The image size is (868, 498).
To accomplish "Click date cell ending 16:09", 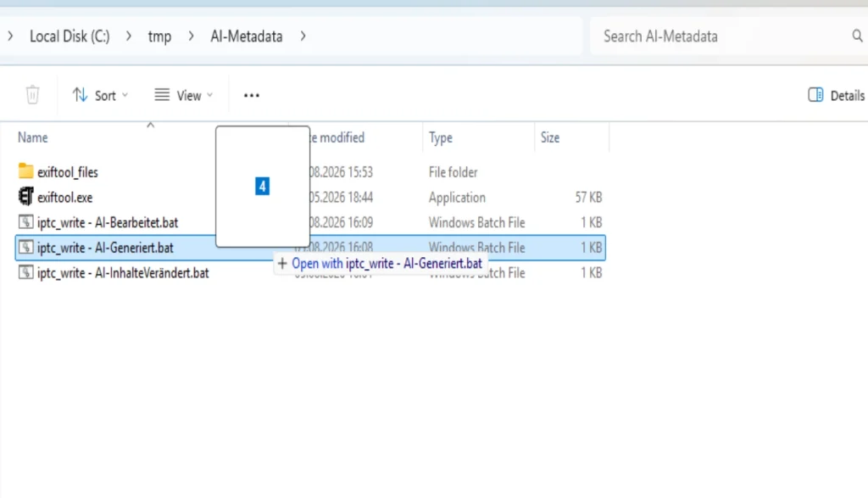I will point(341,222).
